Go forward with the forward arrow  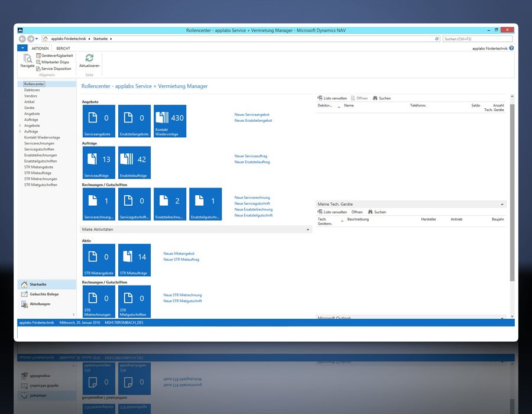(x=31, y=38)
